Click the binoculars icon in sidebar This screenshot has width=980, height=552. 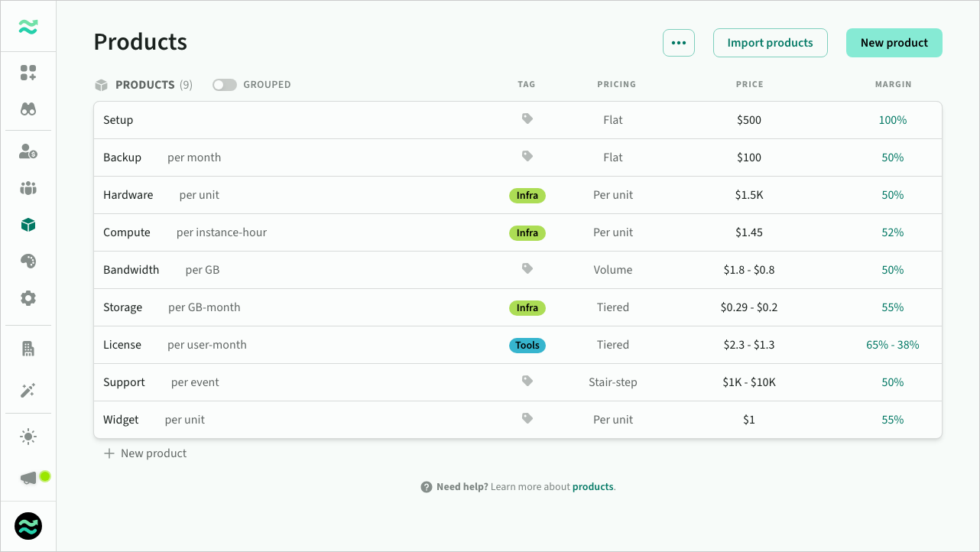(x=28, y=109)
